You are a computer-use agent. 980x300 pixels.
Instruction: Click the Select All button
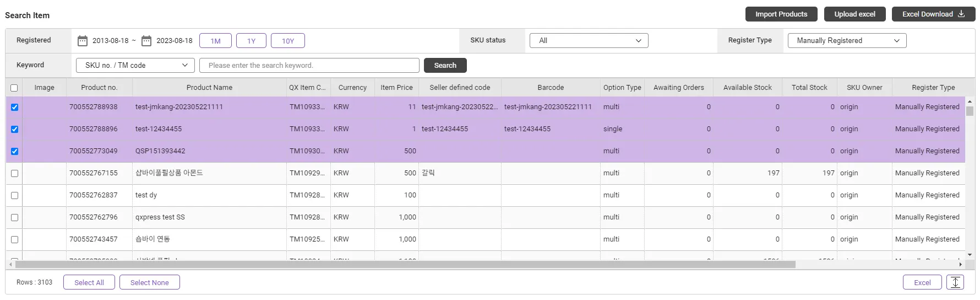89,282
